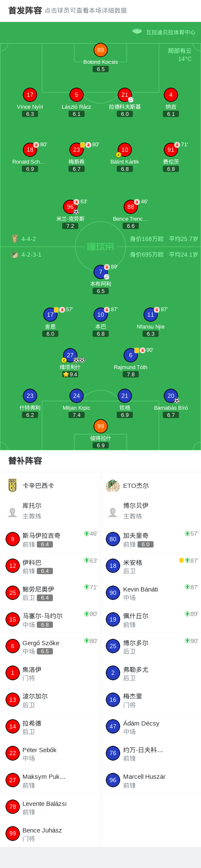The image size is (201, 868).
Task: Select goalkeeper 彼得拉什 number 99
Action: (x=100, y=426)
